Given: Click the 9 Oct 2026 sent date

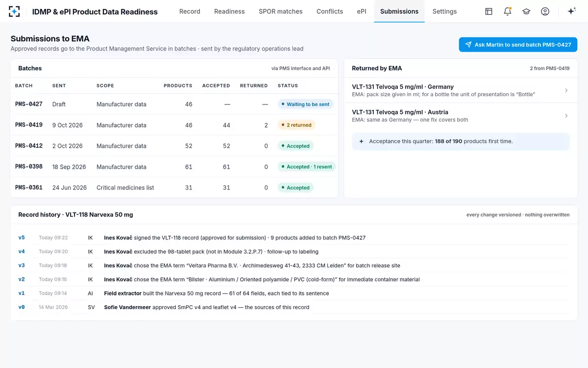Looking at the screenshot, I should pyautogui.click(x=68, y=125).
